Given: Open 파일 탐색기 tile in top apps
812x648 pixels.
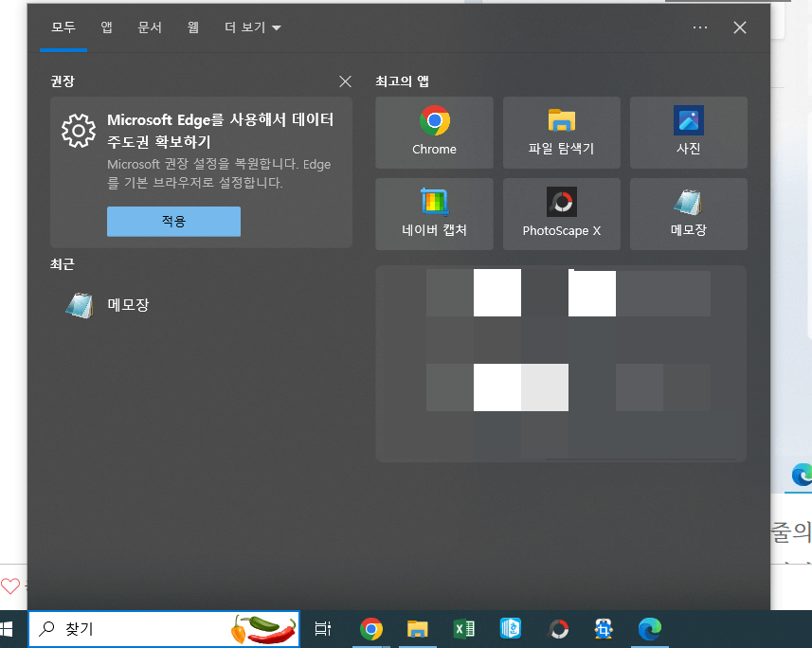Looking at the screenshot, I should (x=561, y=133).
